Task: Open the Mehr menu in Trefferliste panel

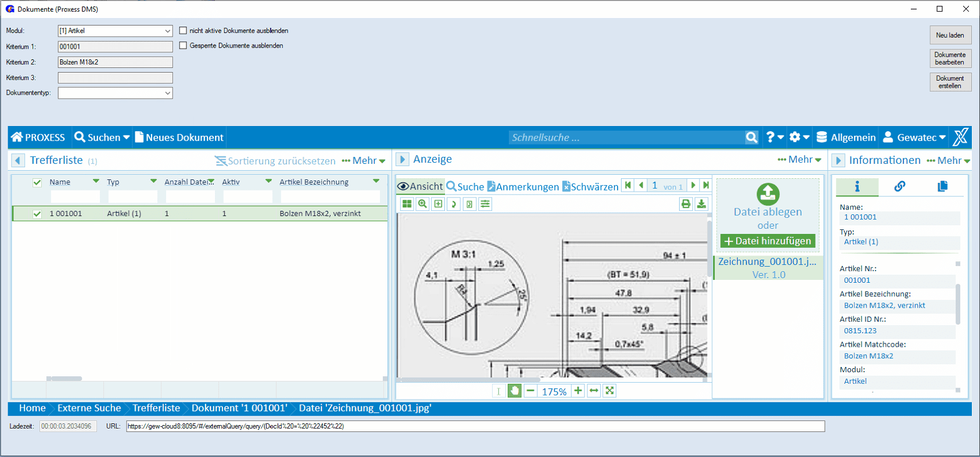Action: (x=364, y=160)
